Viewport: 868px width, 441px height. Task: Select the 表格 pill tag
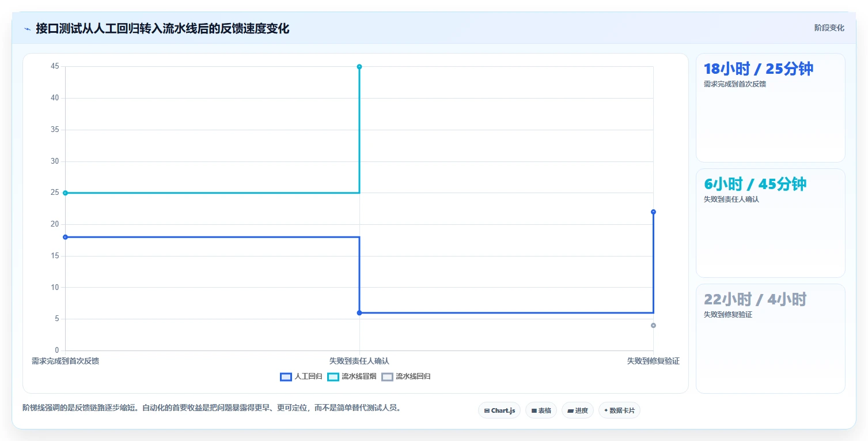541,410
